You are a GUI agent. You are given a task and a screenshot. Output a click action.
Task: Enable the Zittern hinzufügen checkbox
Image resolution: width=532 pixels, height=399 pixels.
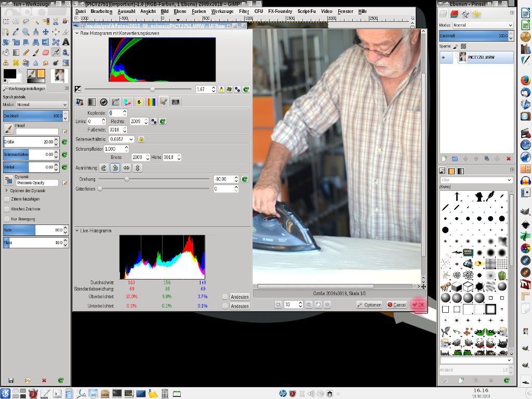[7, 199]
